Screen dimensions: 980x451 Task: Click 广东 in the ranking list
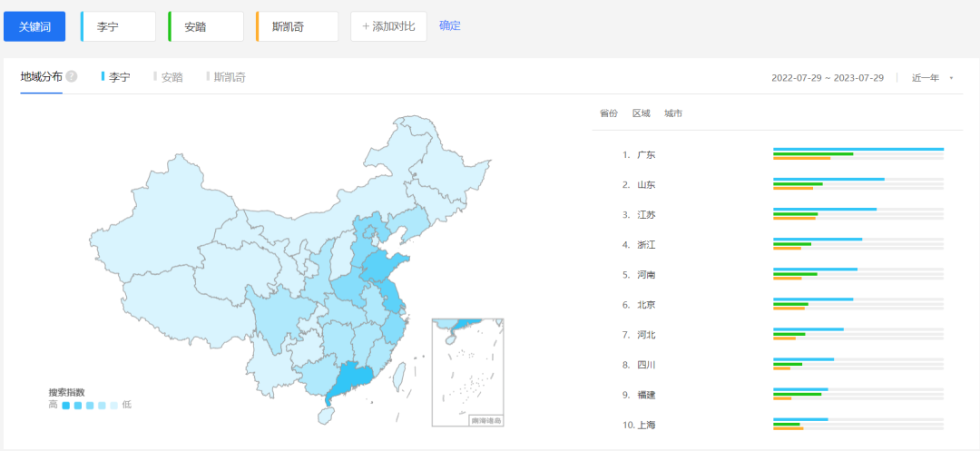click(x=646, y=155)
